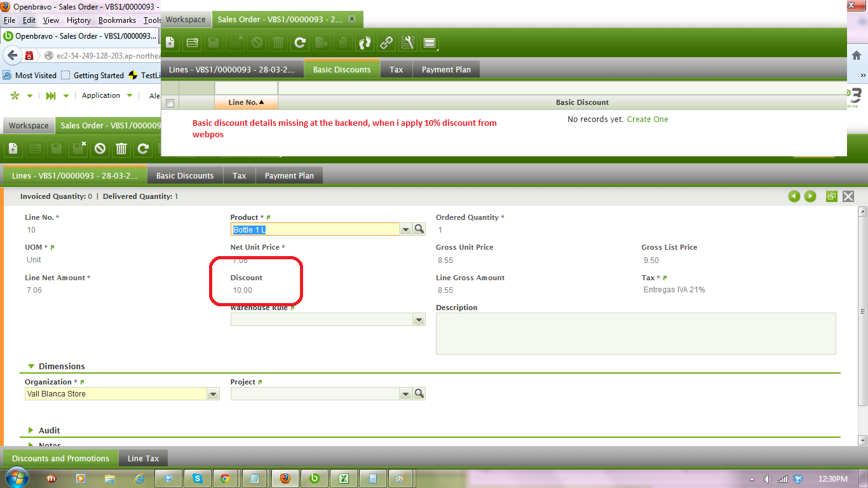The image size is (868, 488).
Task: Click the Undo changes icon in main toolbar
Action: tap(100, 149)
